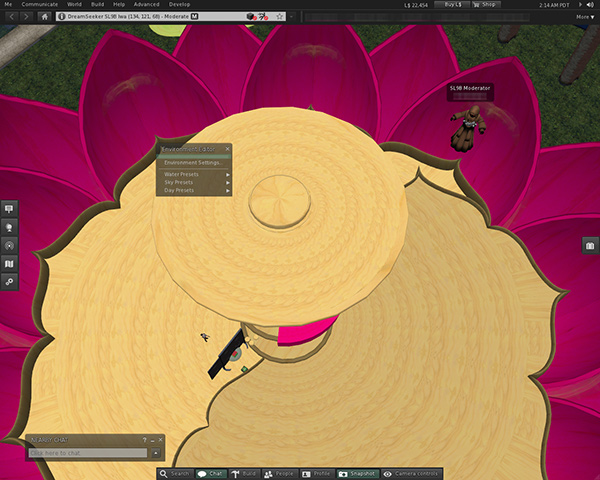Click the bottom icon in the left sidebar

click(x=10, y=282)
